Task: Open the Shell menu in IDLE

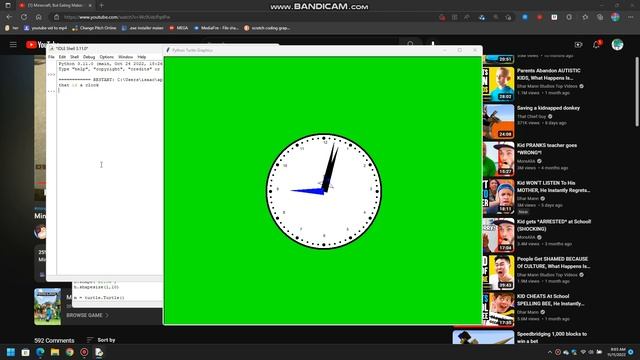Action: click(x=74, y=57)
